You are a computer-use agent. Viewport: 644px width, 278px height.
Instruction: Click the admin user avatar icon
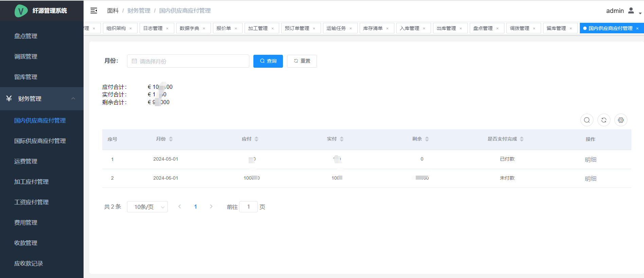(x=631, y=11)
